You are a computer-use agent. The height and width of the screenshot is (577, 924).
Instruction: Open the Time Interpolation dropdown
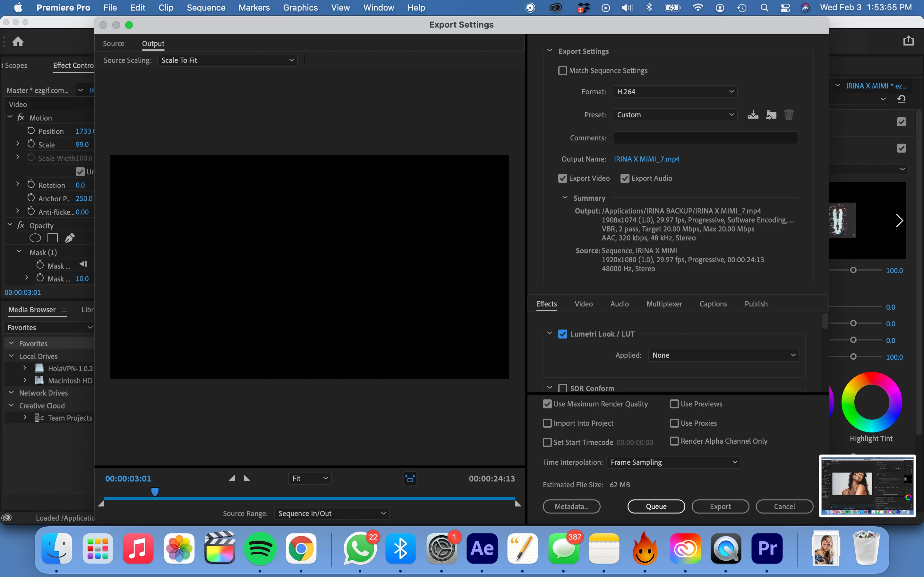coord(673,462)
